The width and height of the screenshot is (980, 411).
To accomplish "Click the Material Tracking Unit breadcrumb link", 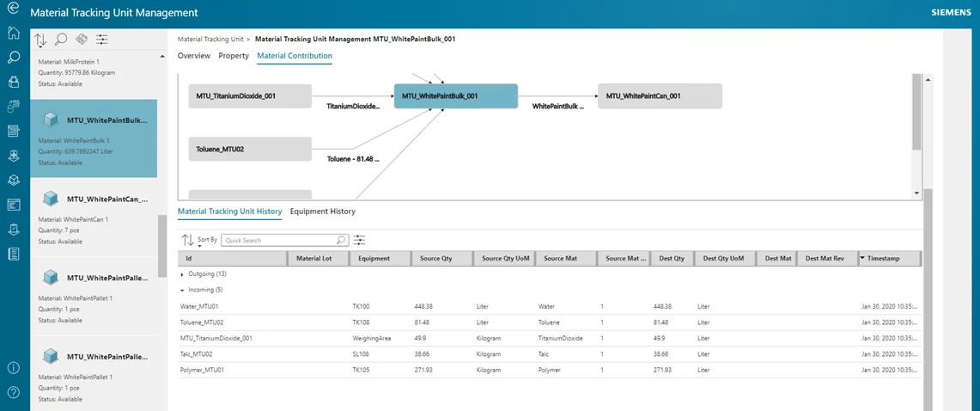I will (x=211, y=40).
